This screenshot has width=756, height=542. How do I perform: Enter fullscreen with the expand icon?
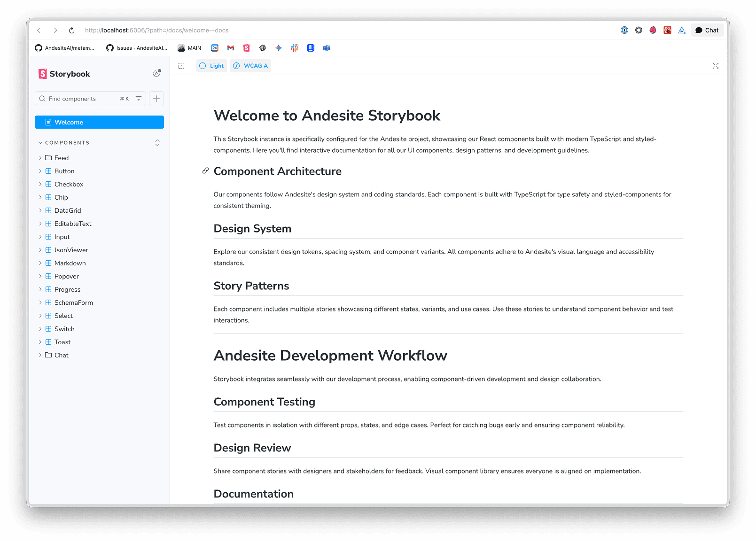[x=715, y=66]
